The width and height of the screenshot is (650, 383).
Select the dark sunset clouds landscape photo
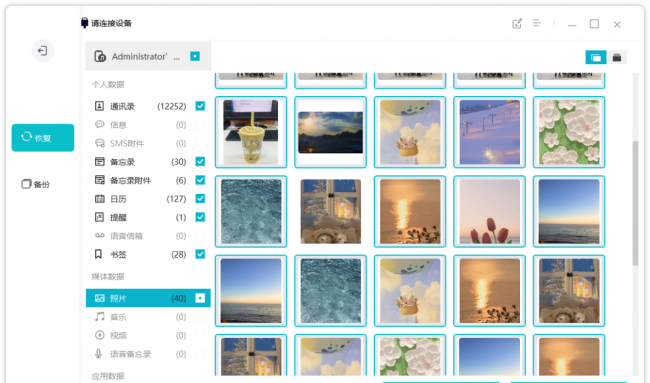[x=330, y=132]
